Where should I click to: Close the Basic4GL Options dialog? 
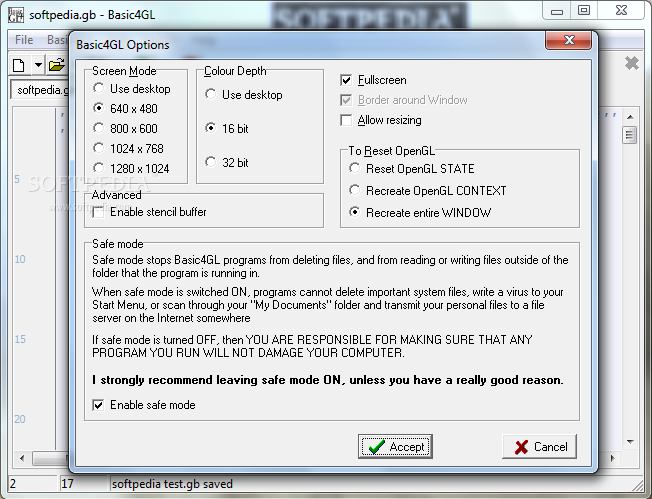[x=568, y=40]
